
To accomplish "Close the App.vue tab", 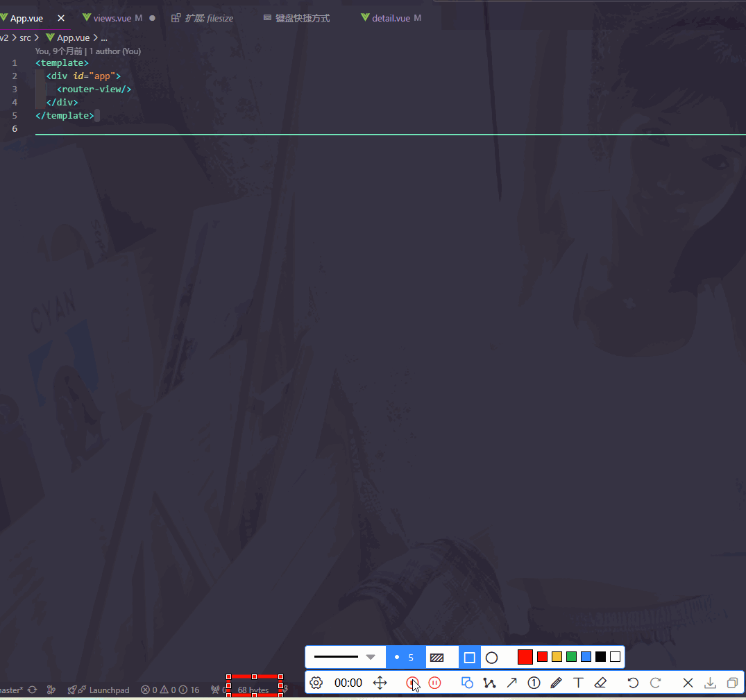I will point(61,18).
